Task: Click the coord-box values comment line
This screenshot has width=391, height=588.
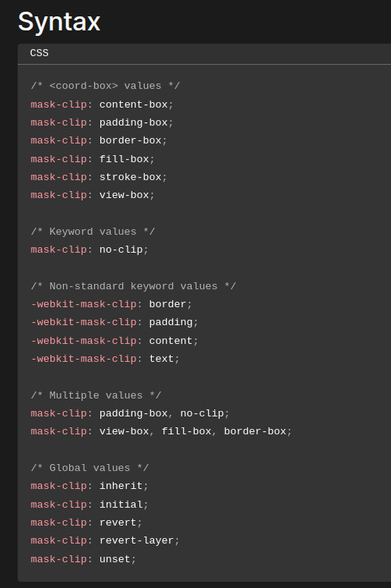Action: pos(105,86)
